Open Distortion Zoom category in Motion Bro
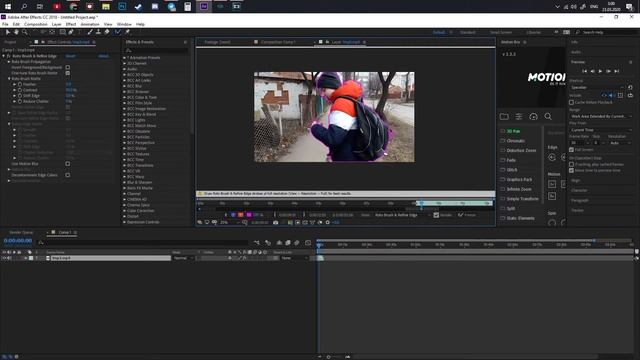This screenshot has width=640, height=360. tap(521, 151)
